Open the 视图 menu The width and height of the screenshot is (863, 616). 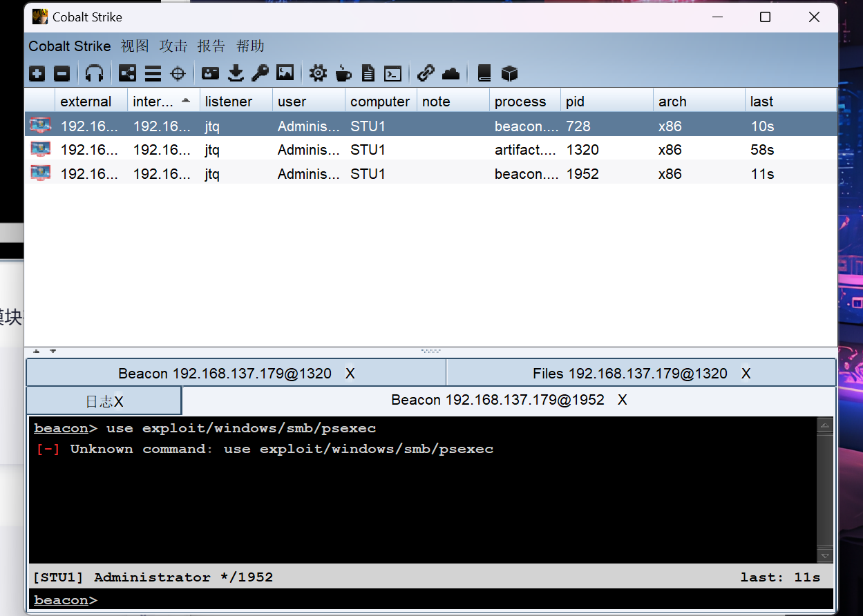point(135,46)
